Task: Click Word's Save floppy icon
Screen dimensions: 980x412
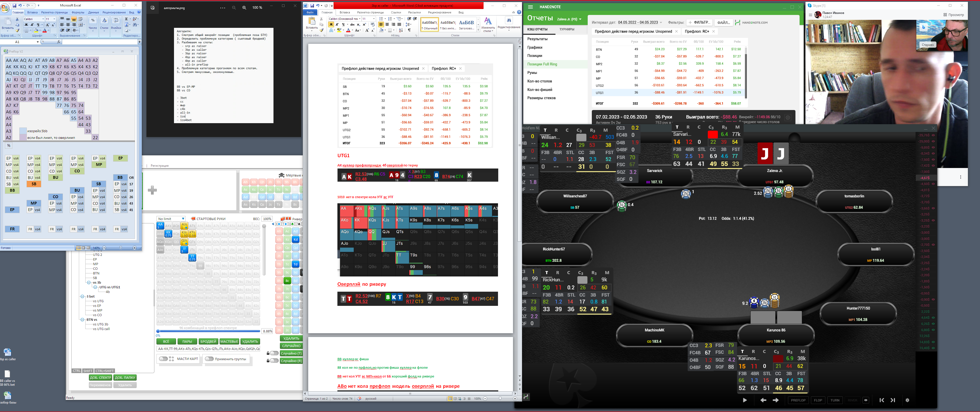Action: 312,6
